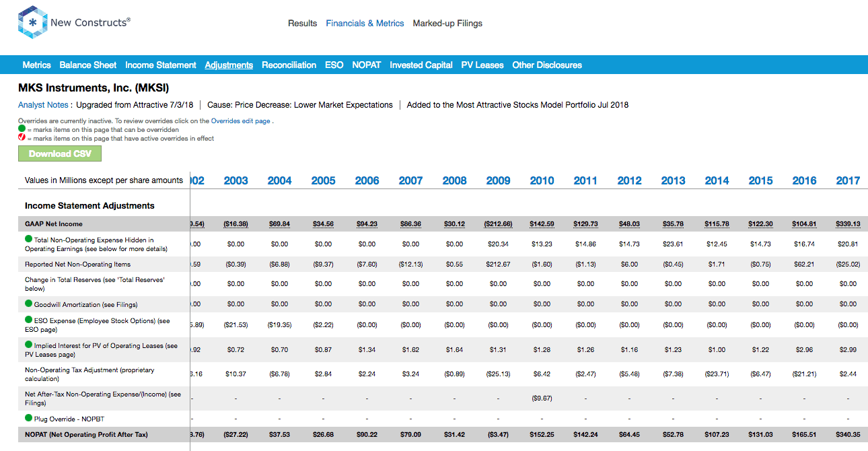Image resolution: width=868 pixels, height=451 pixels.
Task: Click green override dot beside Plug Override - NOPBT
Action: [x=28, y=418]
